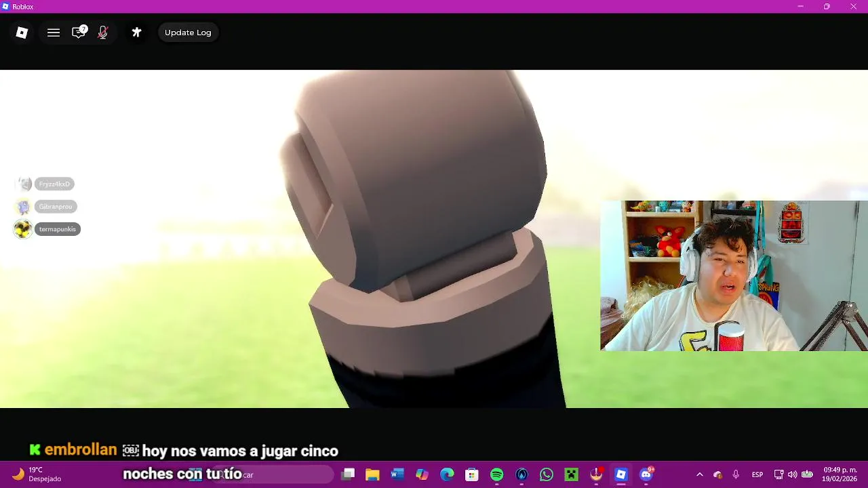This screenshot has height=488, width=868.
Task: Select player Fryzz4kxD
Action: [x=54, y=184]
